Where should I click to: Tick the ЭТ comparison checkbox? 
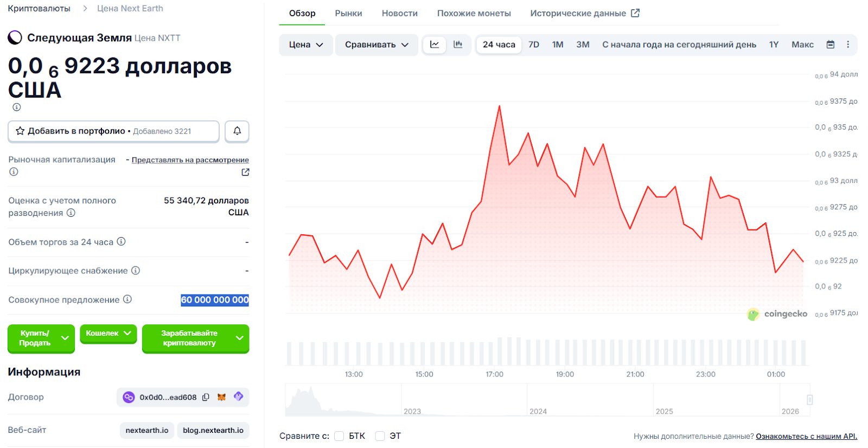point(380,436)
